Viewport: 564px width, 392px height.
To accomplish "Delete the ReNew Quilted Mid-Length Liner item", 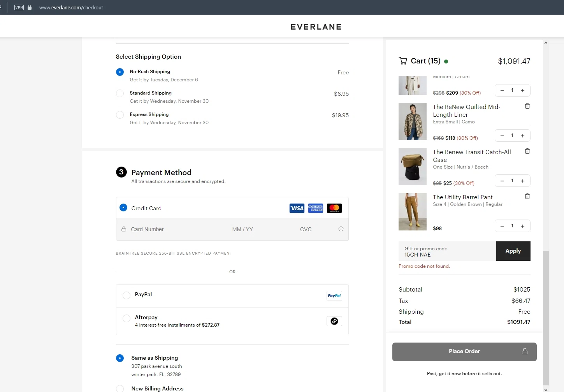I will 527,106.
